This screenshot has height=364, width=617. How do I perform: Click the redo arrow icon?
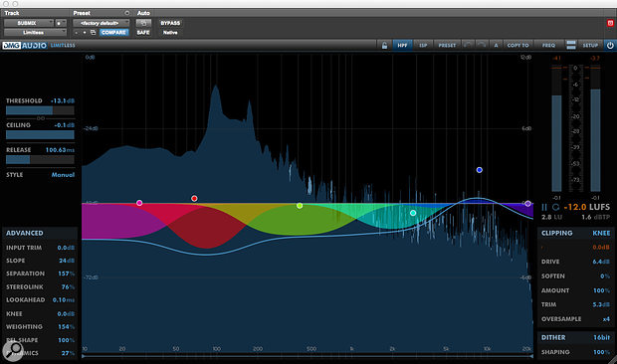tap(482, 45)
